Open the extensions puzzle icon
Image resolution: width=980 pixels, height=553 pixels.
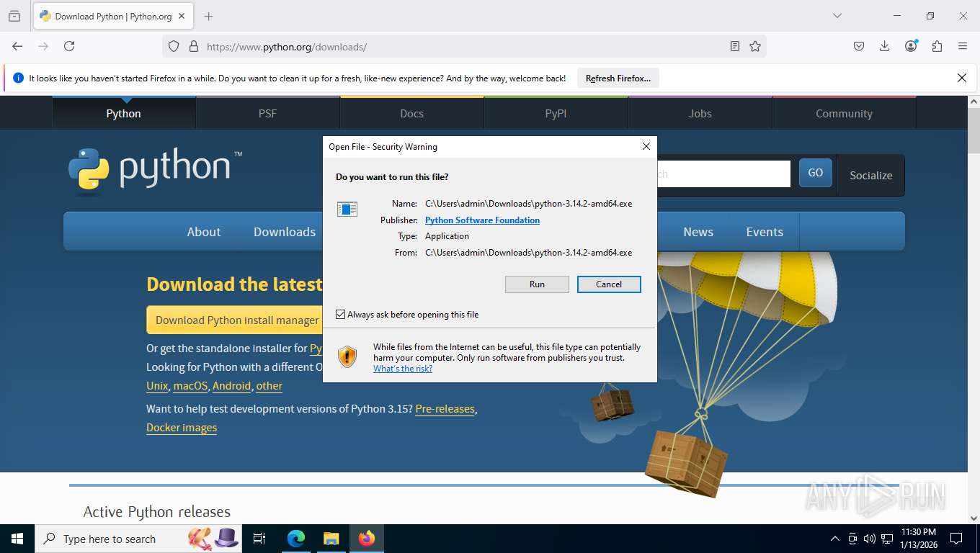click(x=937, y=46)
